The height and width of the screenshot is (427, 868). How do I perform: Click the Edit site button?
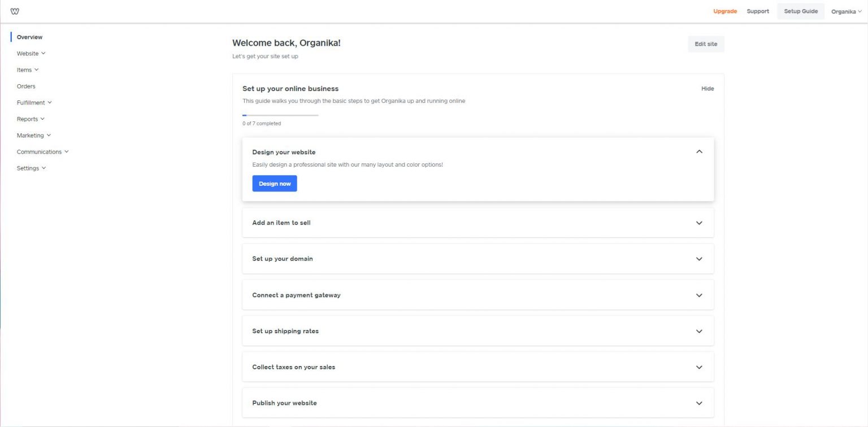coord(705,43)
